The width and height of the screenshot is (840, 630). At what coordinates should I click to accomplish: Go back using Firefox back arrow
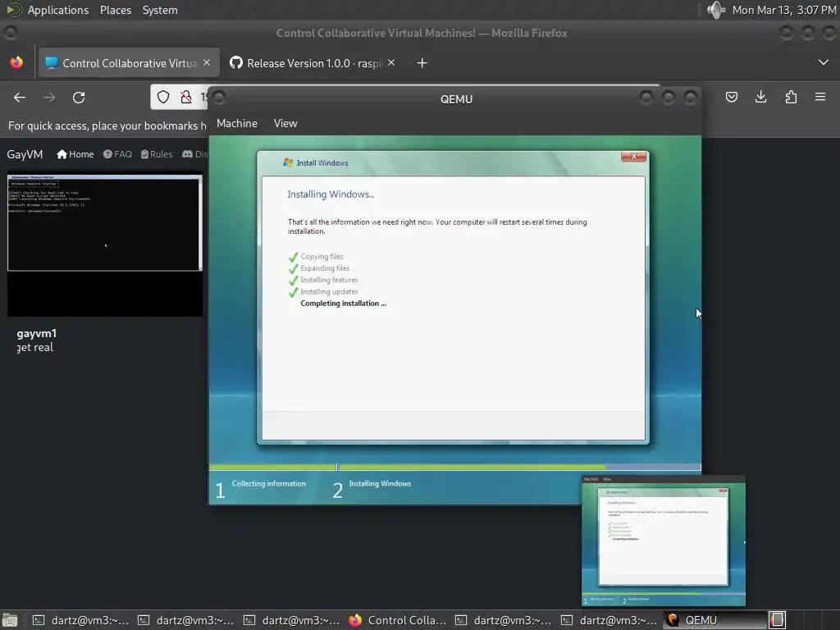coord(20,98)
